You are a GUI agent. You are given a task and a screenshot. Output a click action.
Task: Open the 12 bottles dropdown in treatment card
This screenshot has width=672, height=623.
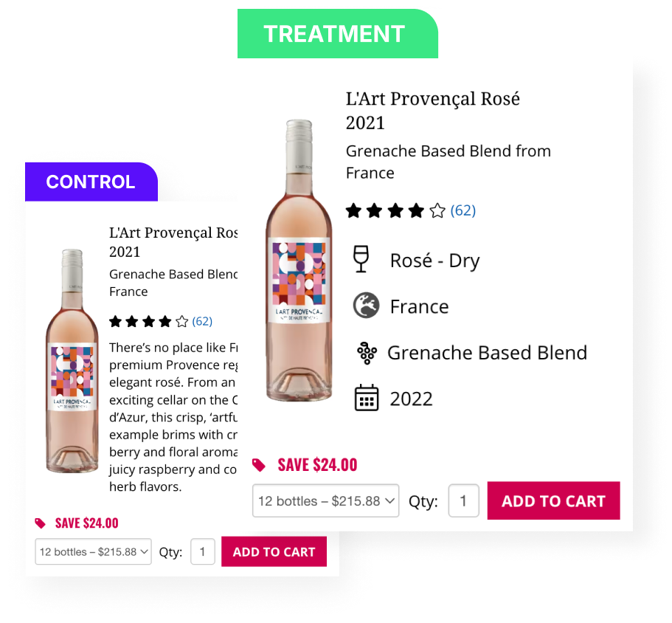[326, 500]
